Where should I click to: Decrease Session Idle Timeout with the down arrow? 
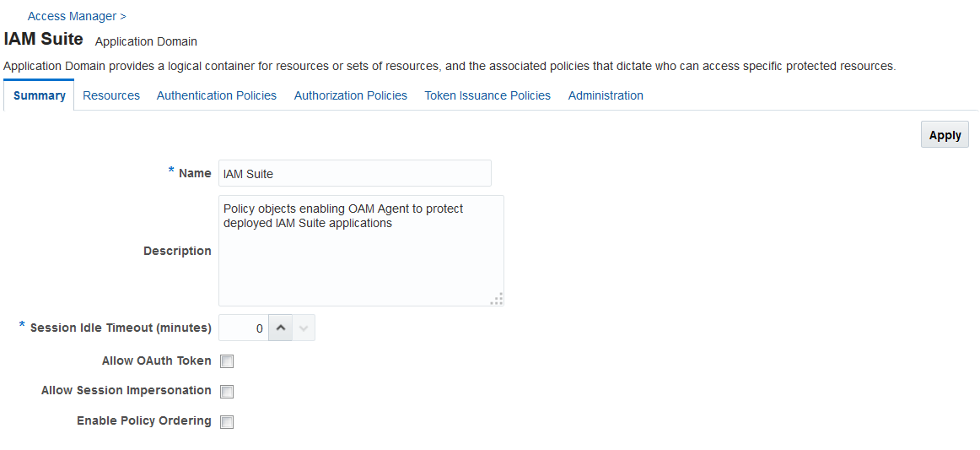pyautogui.click(x=304, y=328)
